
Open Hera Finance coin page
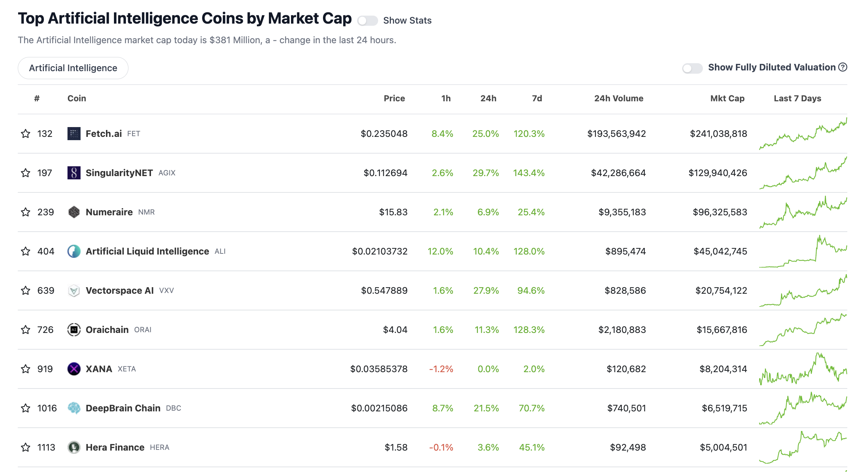point(115,447)
